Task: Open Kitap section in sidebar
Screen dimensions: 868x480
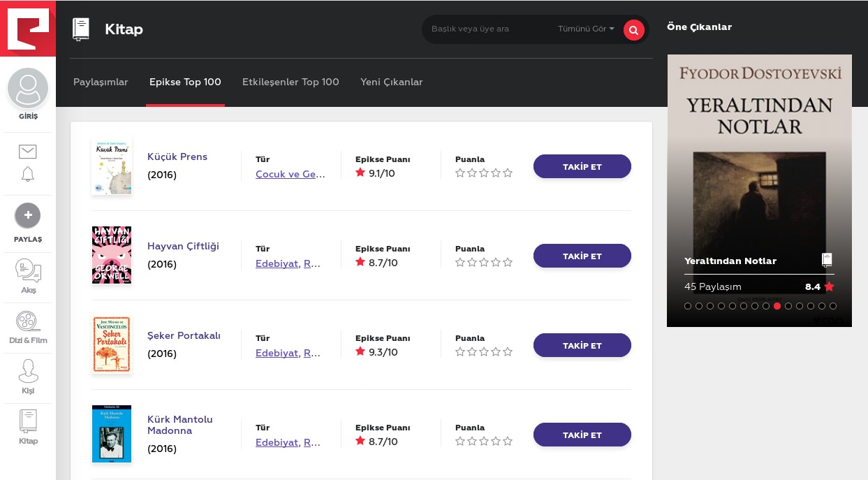Action: (x=28, y=428)
